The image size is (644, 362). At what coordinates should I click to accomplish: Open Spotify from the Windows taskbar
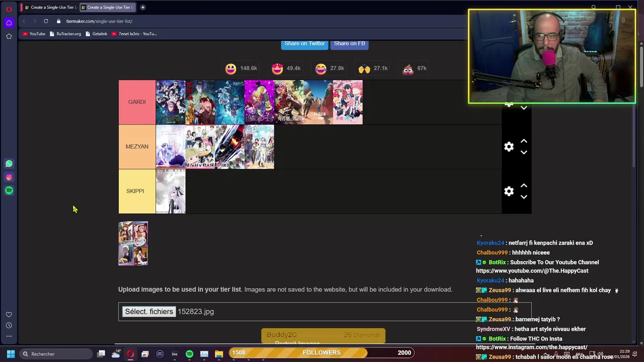pyautogui.click(x=189, y=354)
